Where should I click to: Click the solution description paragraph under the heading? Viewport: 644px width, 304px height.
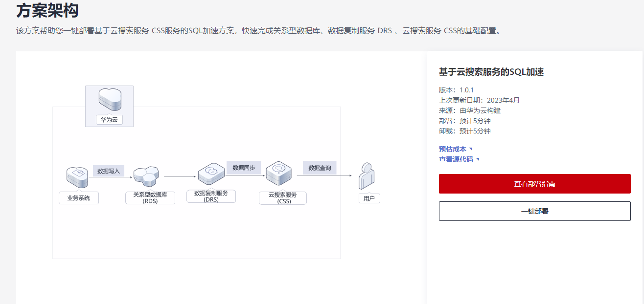259,30
